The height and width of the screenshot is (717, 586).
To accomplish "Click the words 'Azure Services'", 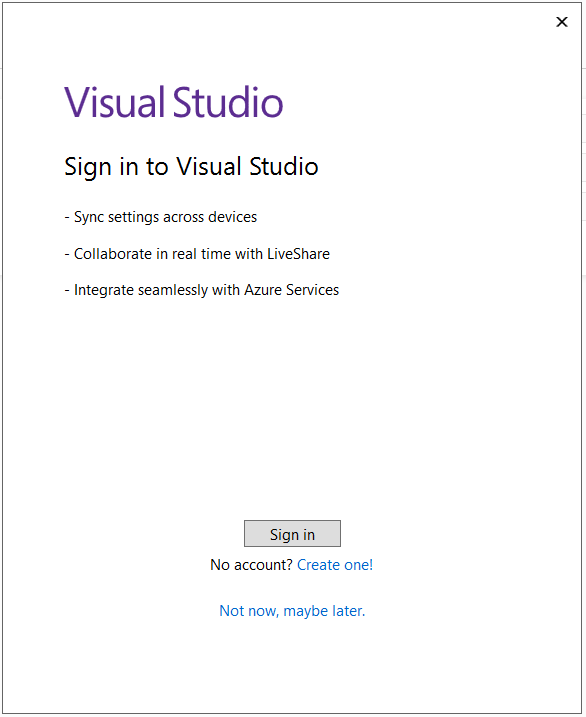I will click(292, 290).
